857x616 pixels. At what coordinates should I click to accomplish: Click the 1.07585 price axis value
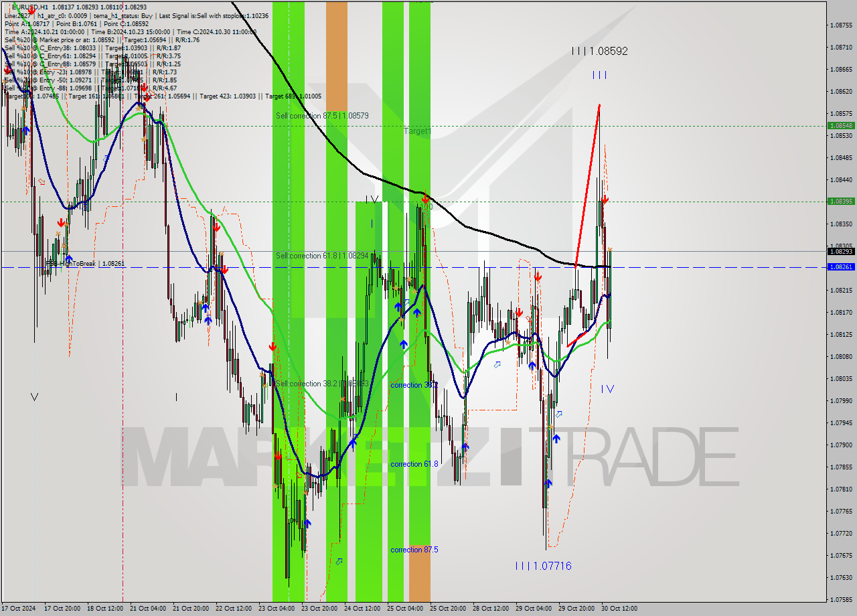coord(841,600)
